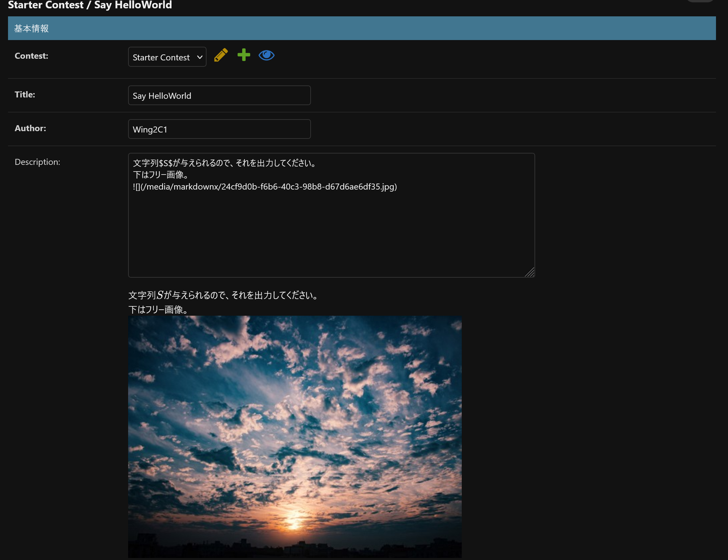This screenshot has height=560, width=728.
Task: Click the blue eye view contest icon
Action: pyautogui.click(x=266, y=55)
